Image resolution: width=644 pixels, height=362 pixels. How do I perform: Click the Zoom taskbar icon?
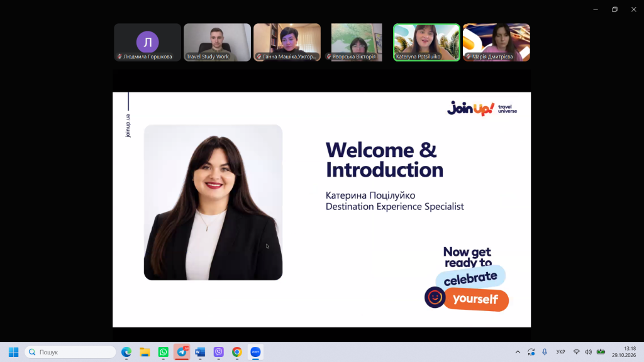[255, 352]
